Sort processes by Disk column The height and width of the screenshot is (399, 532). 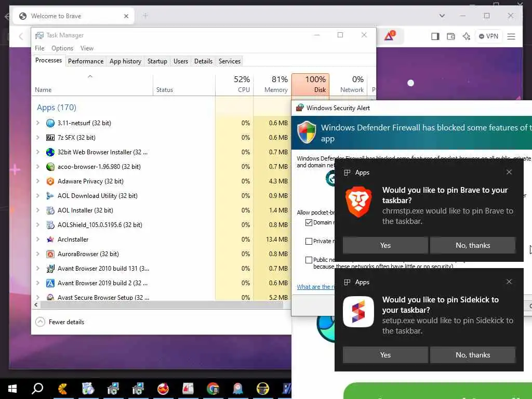pyautogui.click(x=310, y=85)
